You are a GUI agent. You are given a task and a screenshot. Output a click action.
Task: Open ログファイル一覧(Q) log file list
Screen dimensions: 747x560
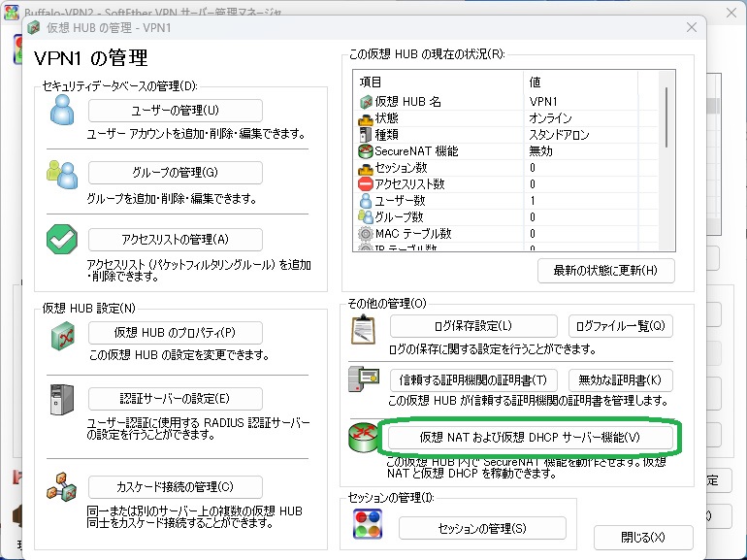(621, 326)
